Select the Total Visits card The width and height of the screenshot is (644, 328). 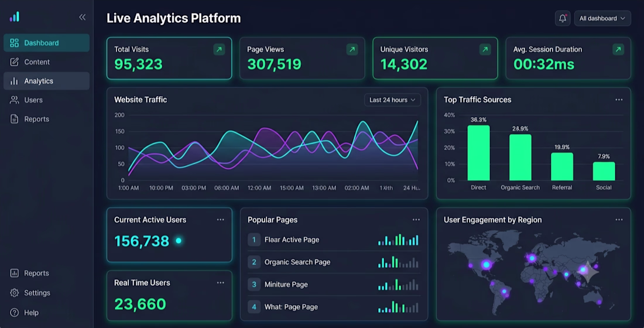click(x=169, y=59)
